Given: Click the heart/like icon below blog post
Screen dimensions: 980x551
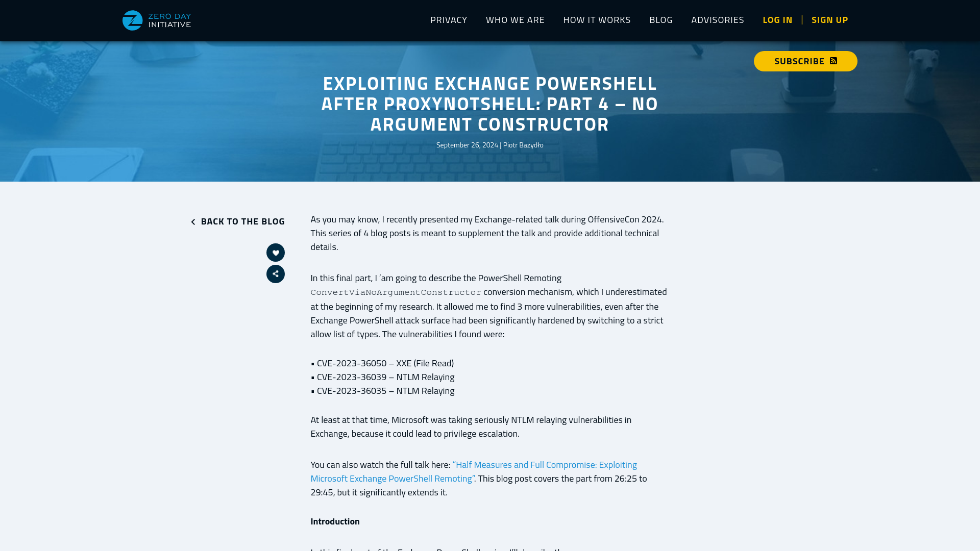Looking at the screenshot, I should tap(275, 253).
